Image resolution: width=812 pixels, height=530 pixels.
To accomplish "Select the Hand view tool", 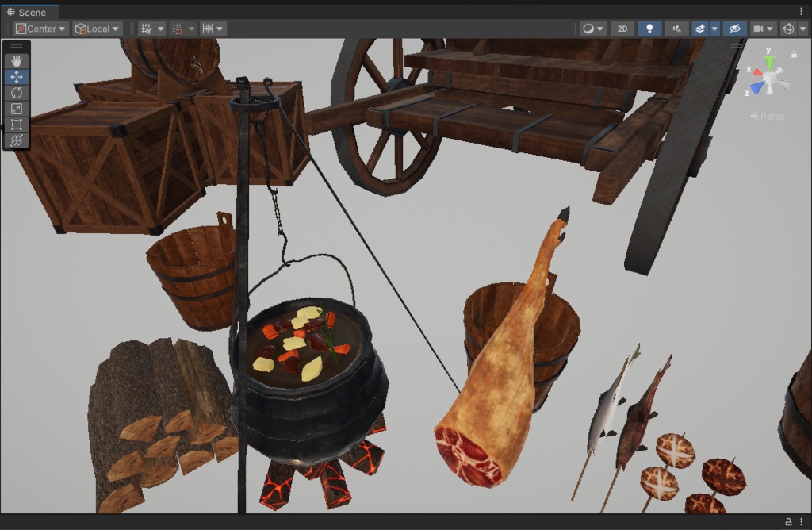I will click(x=17, y=60).
